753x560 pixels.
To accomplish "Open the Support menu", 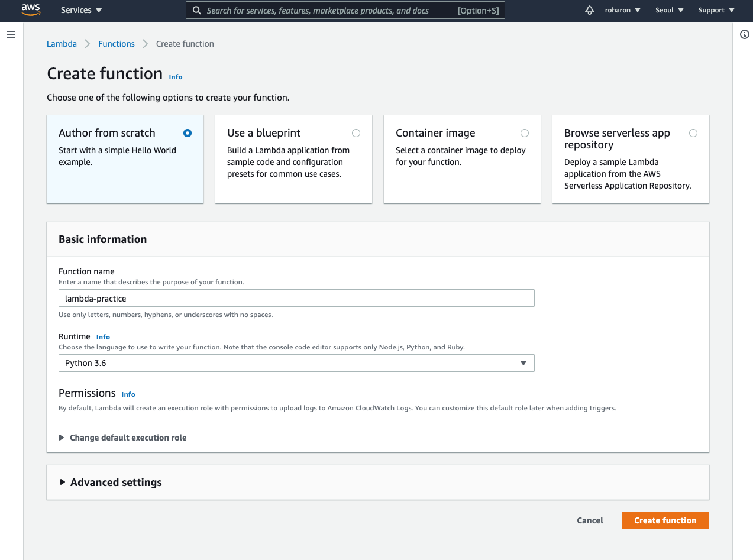I will coord(716,10).
